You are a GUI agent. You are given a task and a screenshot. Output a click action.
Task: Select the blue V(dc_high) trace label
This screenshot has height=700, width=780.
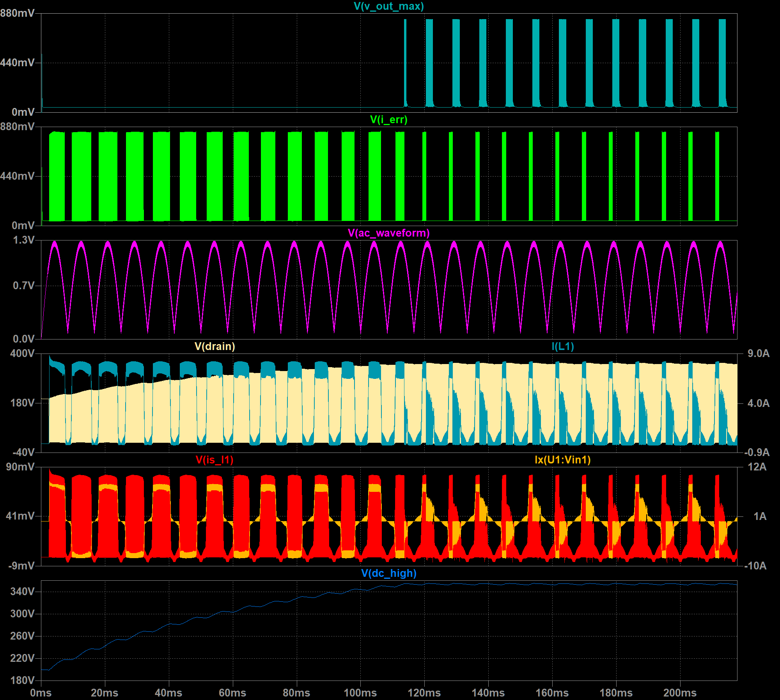click(x=388, y=573)
